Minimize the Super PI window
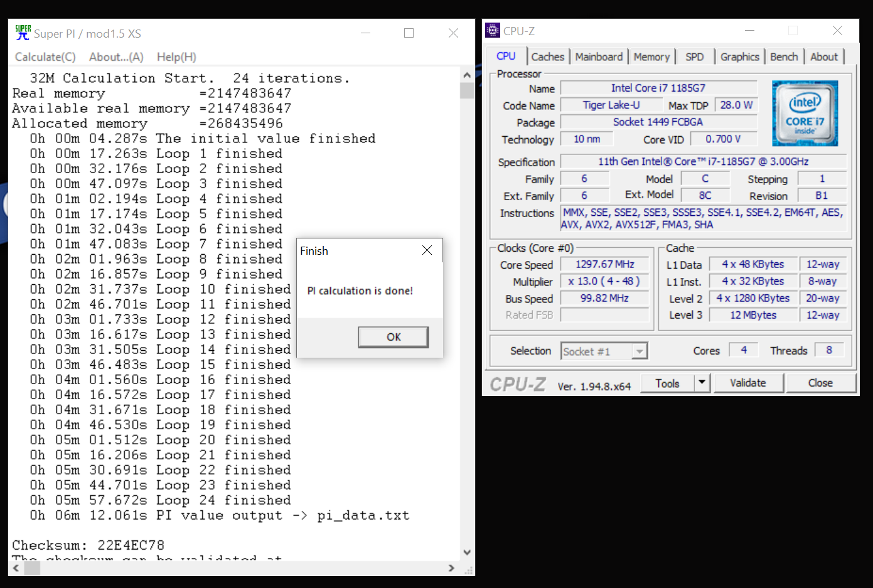The height and width of the screenshot is (588, 873). click(365, 33)
